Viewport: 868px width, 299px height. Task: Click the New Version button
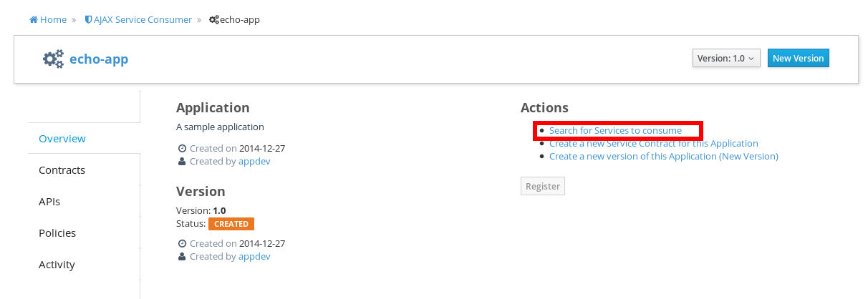(x=799, y=58)
